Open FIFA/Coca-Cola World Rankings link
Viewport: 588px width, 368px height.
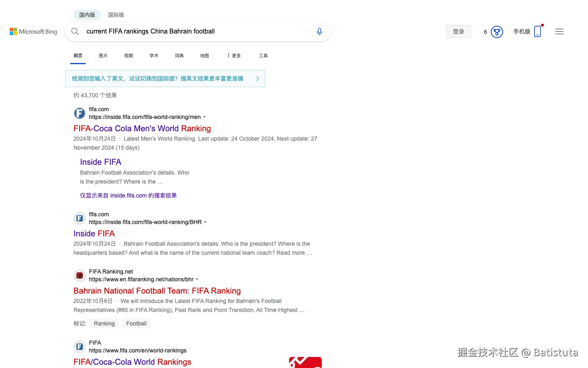pyautogui.click(x=132, y=362)
